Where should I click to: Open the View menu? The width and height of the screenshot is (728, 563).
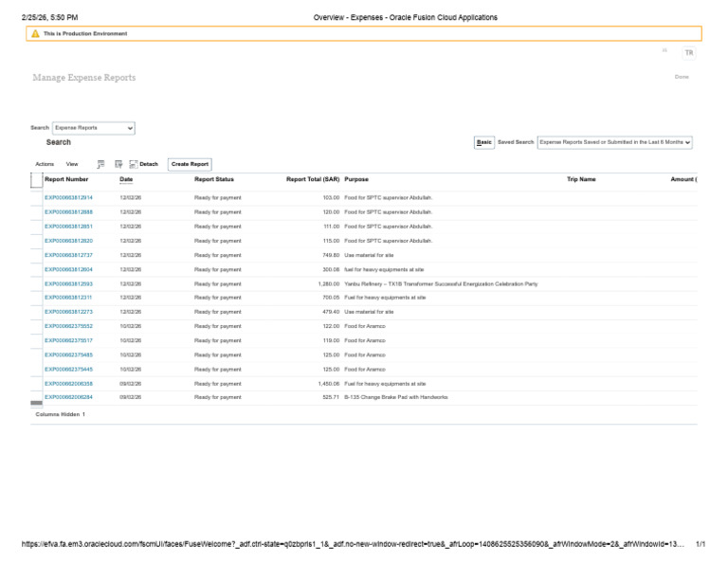[72, 164]
